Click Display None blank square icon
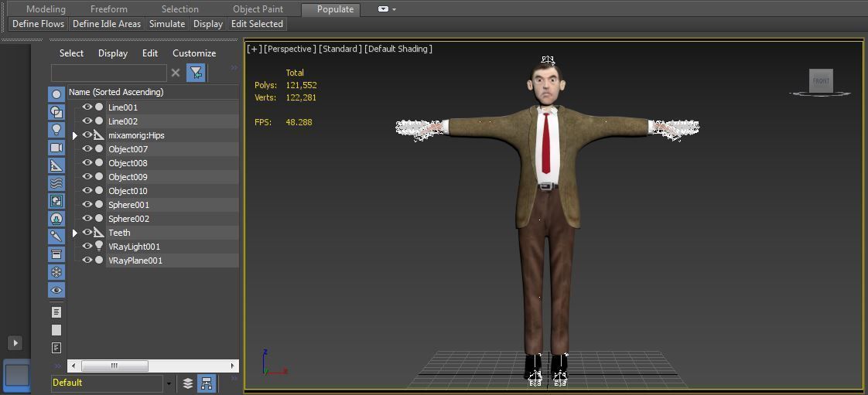Screen dimensions: 868x395 tap(56, 330)
